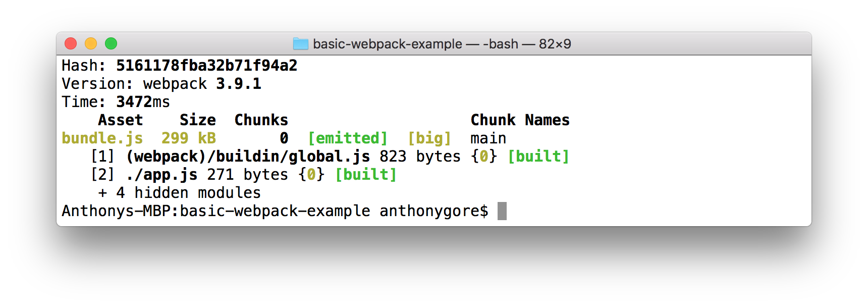Click the bundle.js asset name

point(102,138)
